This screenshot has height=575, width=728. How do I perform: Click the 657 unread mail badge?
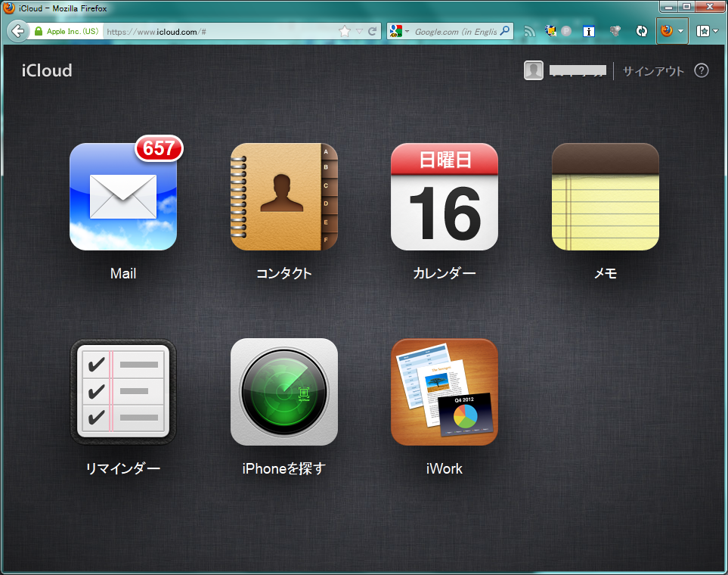pos(159,148)
